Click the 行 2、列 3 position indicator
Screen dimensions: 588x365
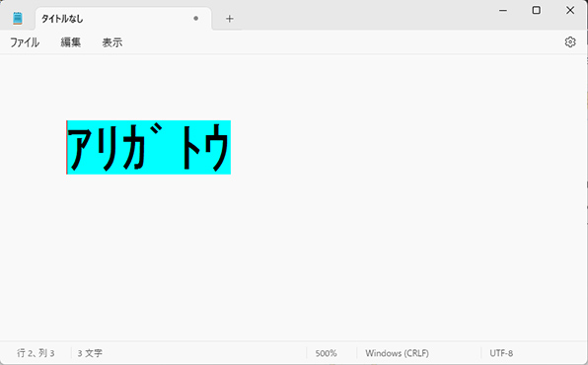pyautogui.click(x=36, y=353)
